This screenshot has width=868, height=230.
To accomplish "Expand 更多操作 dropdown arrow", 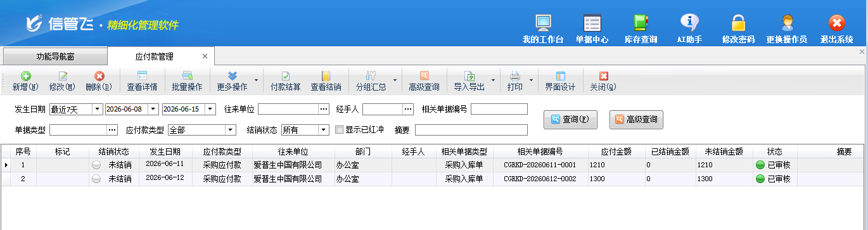I will (256, 80).
